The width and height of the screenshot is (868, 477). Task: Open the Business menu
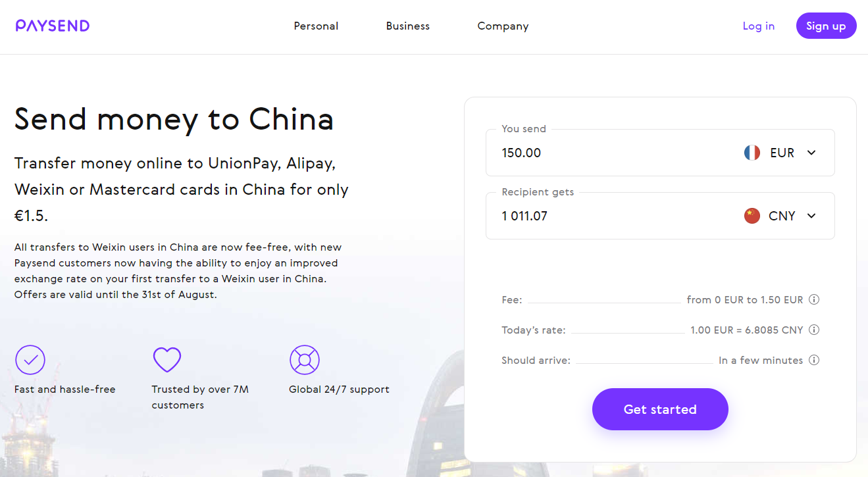pyautogui.click(x=408, y=26)
